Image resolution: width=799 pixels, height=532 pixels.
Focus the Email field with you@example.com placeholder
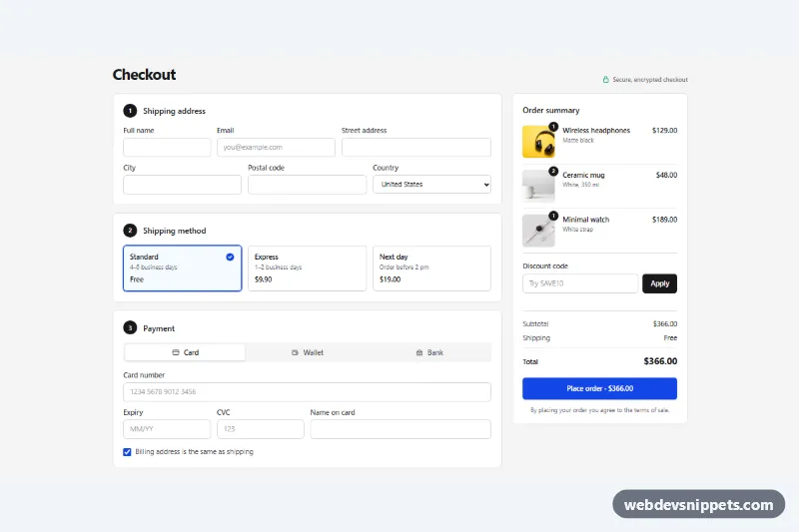(276, 147)
